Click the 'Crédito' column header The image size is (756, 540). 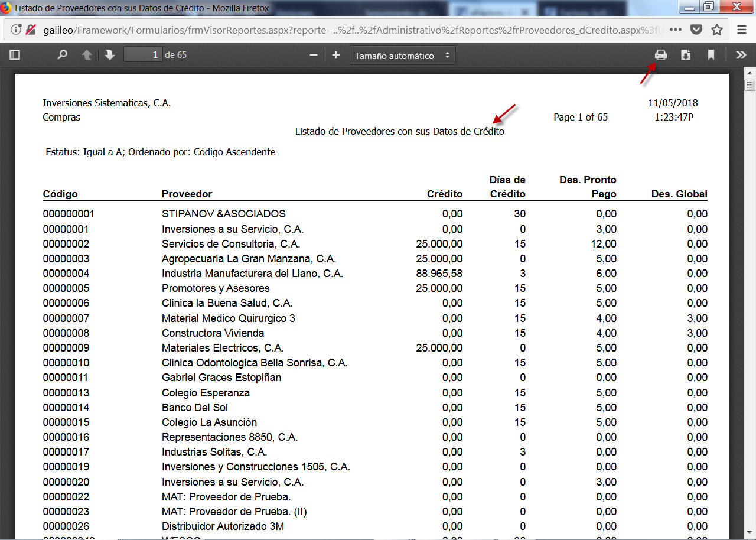pos(445,194)
